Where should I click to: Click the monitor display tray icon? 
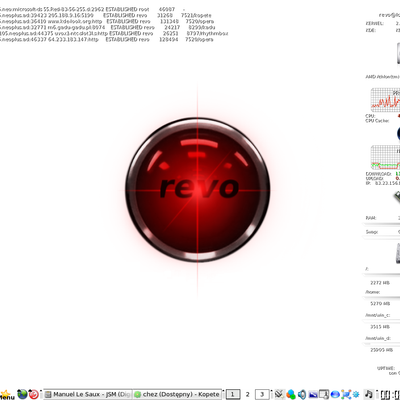click(x=324, y=394)
